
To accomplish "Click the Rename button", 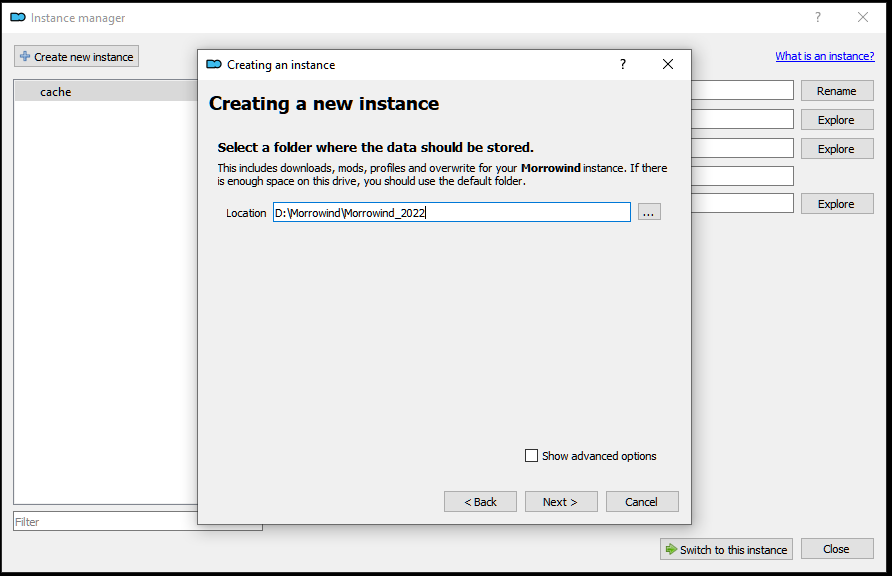I will (836, 91).
